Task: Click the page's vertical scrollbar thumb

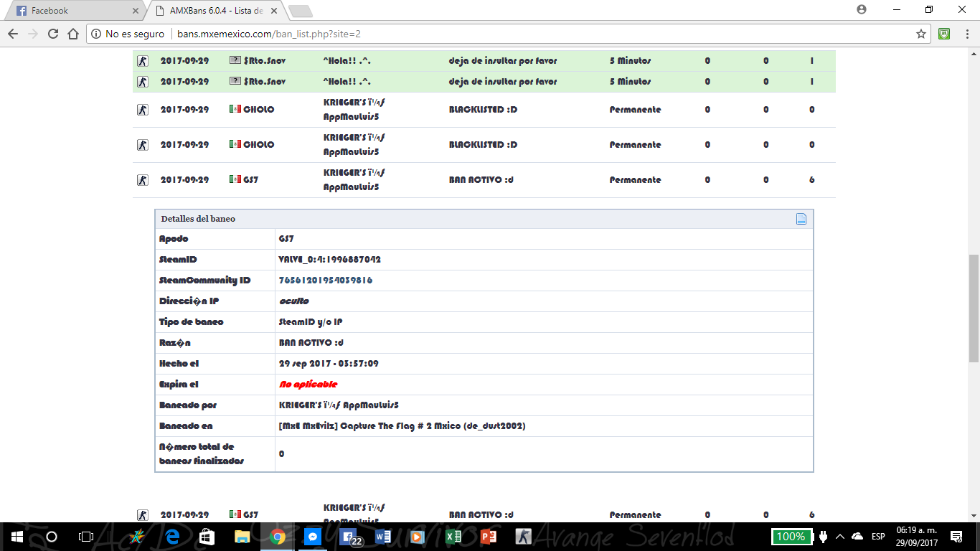Action: (974, 310)
